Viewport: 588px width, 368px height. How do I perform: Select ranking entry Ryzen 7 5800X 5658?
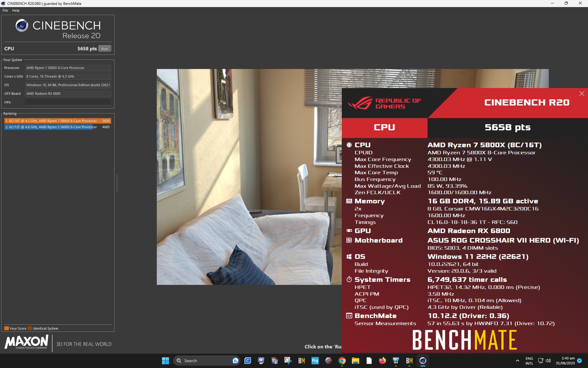(x=58, y=121)
